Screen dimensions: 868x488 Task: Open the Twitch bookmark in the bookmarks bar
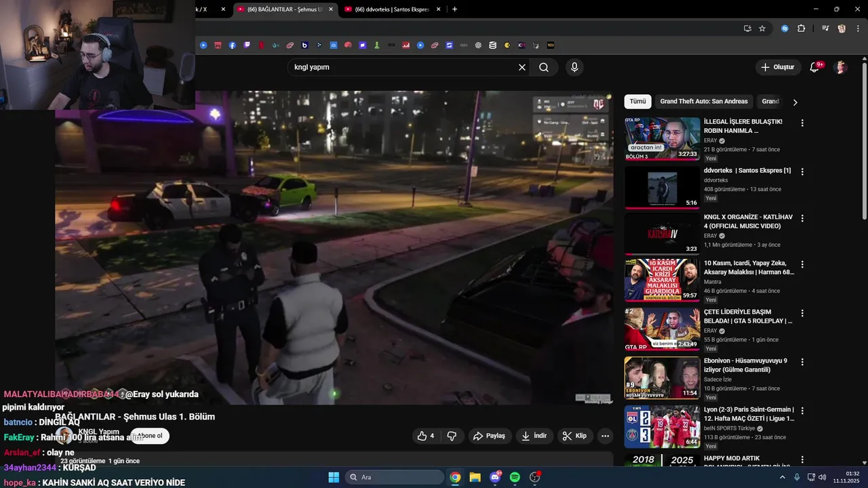[247, 45]
